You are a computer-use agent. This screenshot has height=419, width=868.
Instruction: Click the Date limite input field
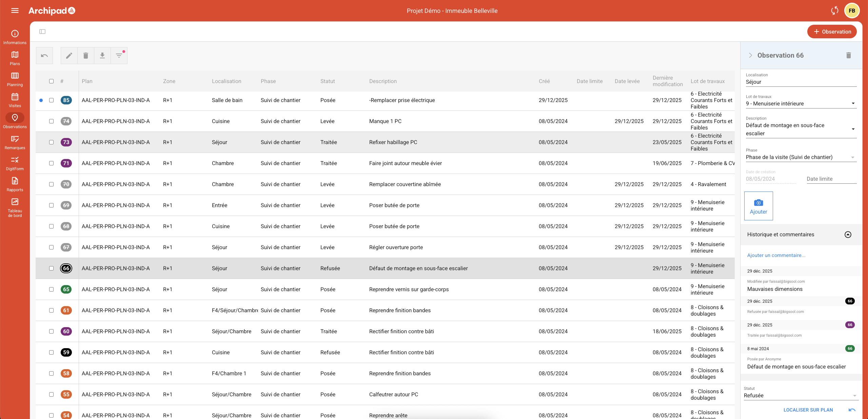[831, 179]
